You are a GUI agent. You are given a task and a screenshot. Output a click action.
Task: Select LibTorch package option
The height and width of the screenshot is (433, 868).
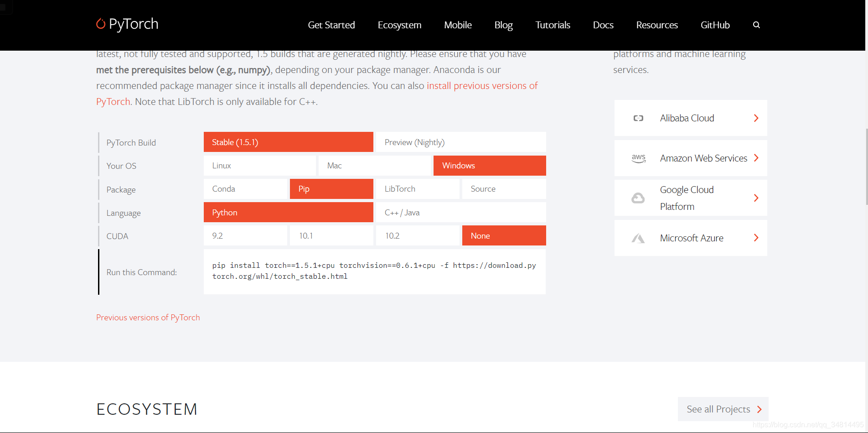(418, 189)
